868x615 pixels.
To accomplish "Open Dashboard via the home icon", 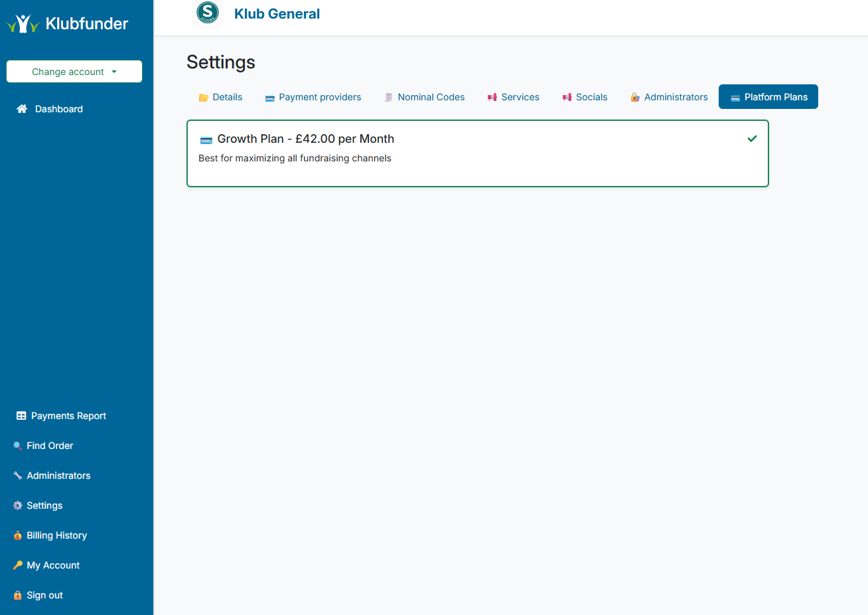I will [22, 109].
